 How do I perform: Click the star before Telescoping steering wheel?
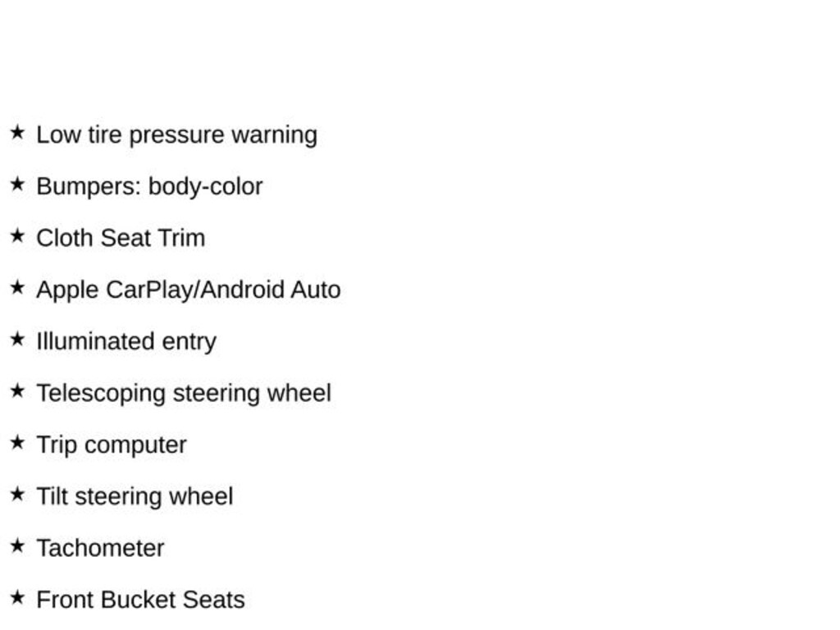point(17,390)
